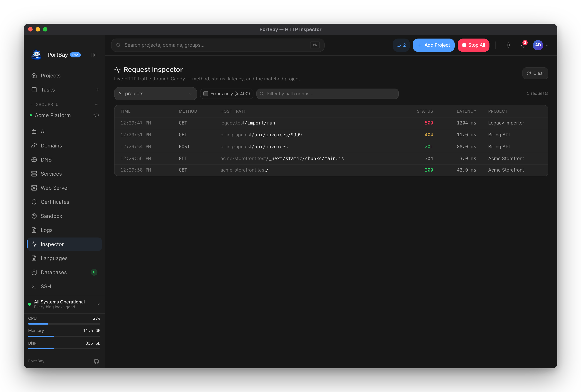Click the Stop All button
The height and width of the screenshot is (392, 581).
click(x=473, y=45)
